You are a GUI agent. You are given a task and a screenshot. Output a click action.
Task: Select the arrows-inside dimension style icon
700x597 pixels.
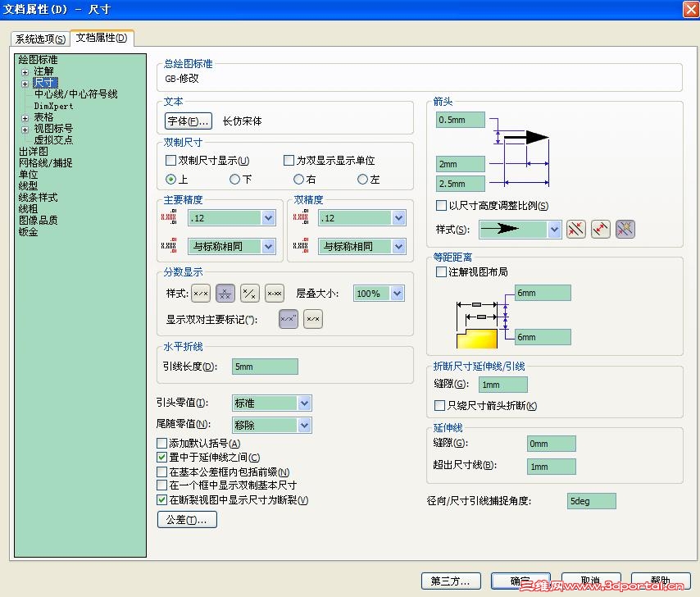601,230
